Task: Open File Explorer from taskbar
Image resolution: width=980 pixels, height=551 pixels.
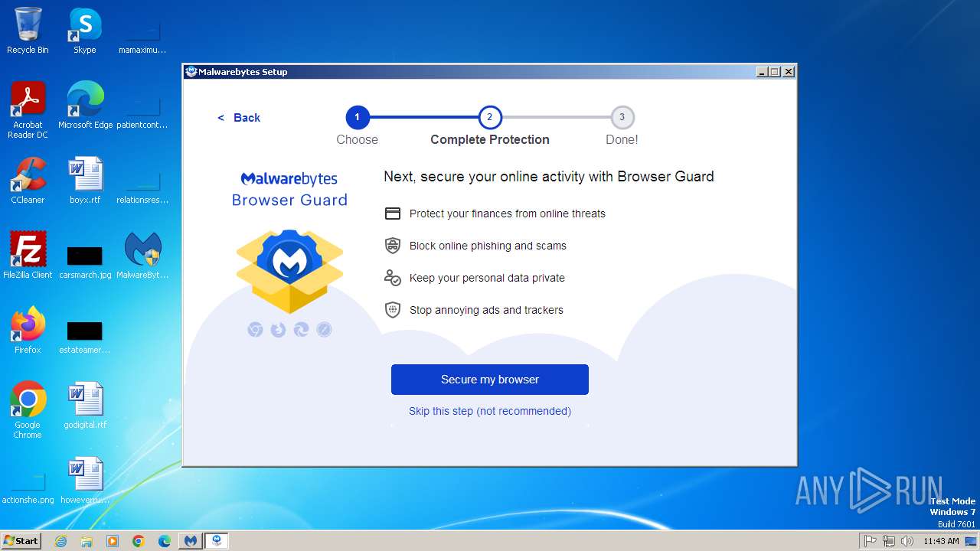Action: (87, 541)
